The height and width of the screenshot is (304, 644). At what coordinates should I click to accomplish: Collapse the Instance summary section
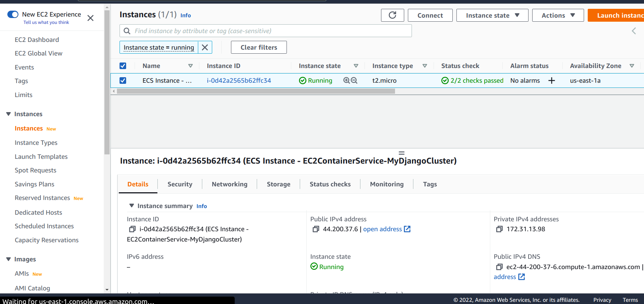pos(132,206)
